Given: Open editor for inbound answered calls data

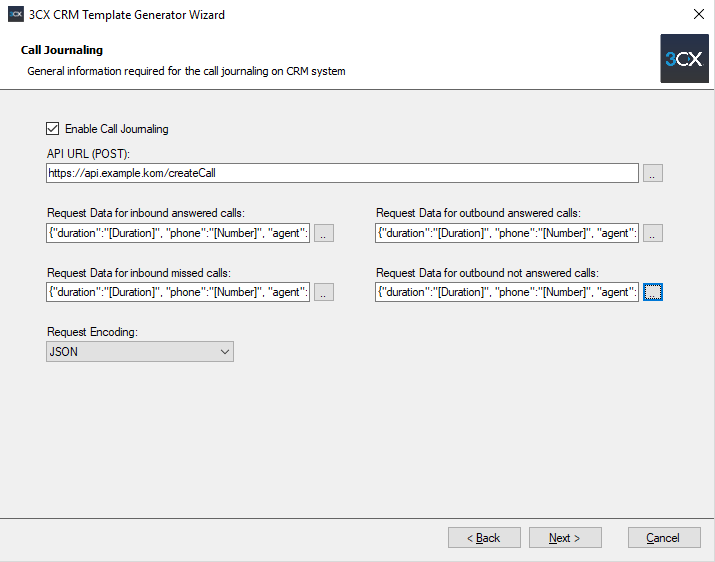Looking at the screenshot, I should click(324, 233).
